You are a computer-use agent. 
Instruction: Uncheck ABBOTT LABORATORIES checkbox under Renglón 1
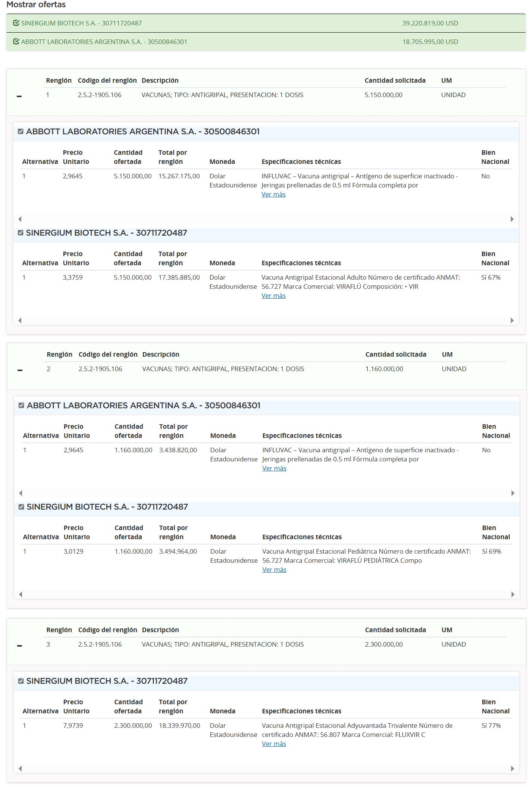20,132
